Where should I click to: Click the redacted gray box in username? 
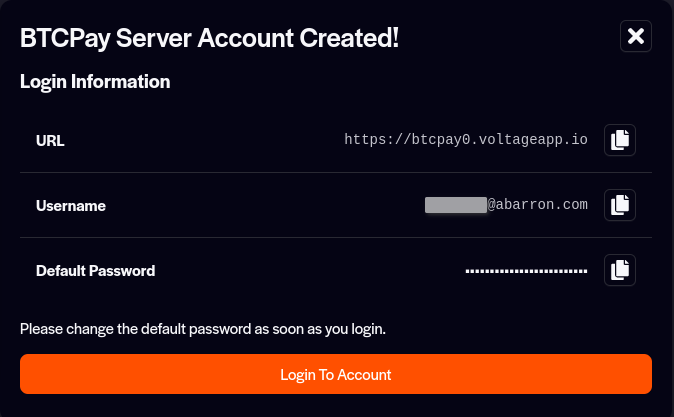[x=456, y=205]
